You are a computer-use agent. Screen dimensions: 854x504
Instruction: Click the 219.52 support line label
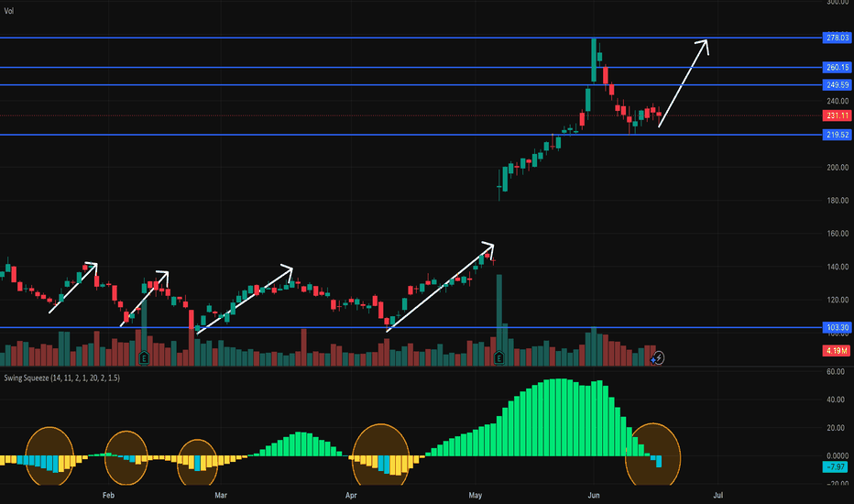coord(838,135)
